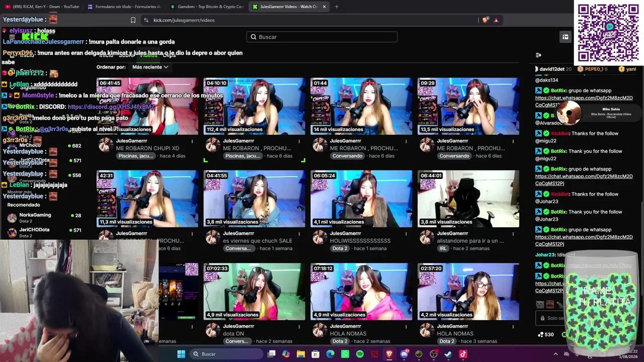Open Dota 2 tag under HOLIWISSSS video

pyautogui.click(x=340, y=248)
